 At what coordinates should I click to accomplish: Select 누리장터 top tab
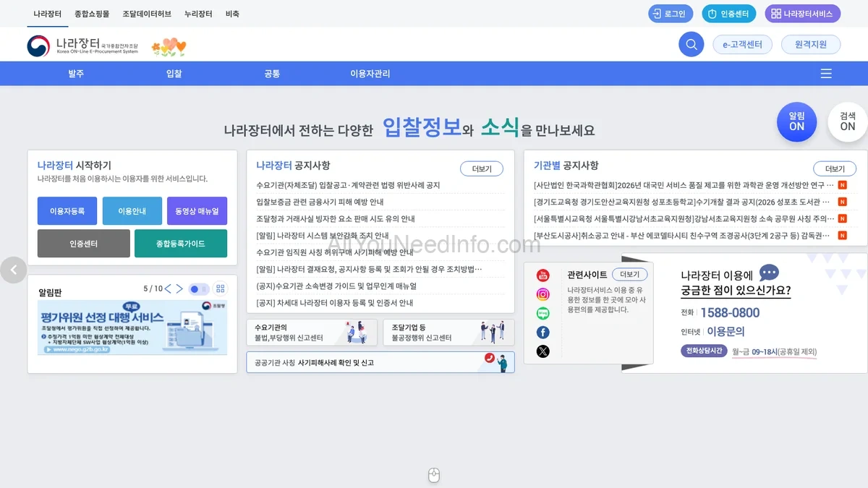point(198,14)
